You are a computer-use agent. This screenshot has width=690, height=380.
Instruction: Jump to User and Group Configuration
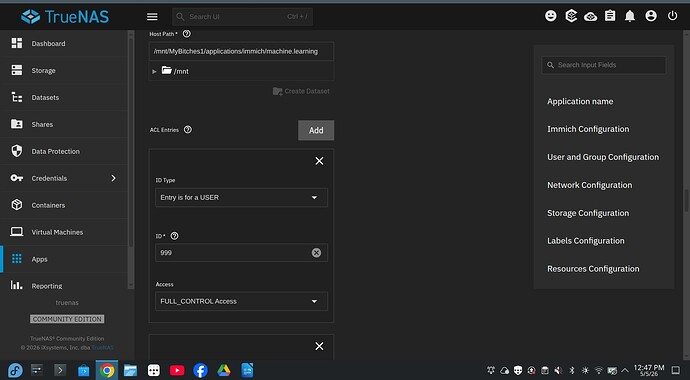(603, 157)
